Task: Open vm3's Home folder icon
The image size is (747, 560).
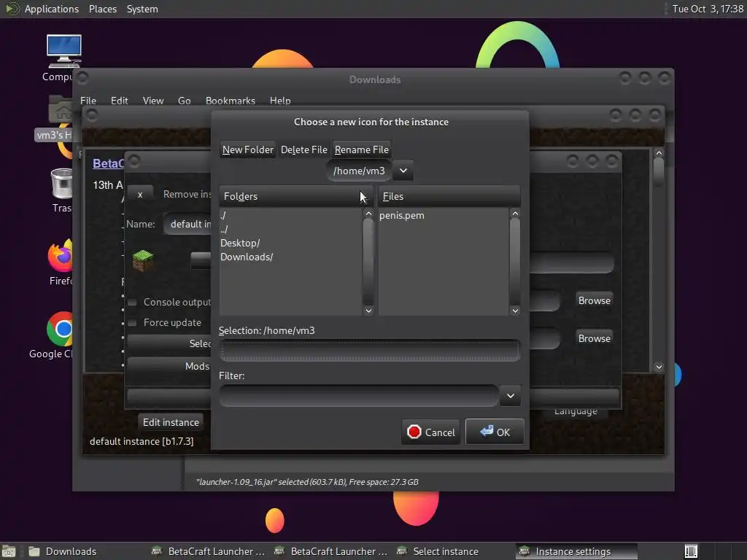Action: coord(61,110)
